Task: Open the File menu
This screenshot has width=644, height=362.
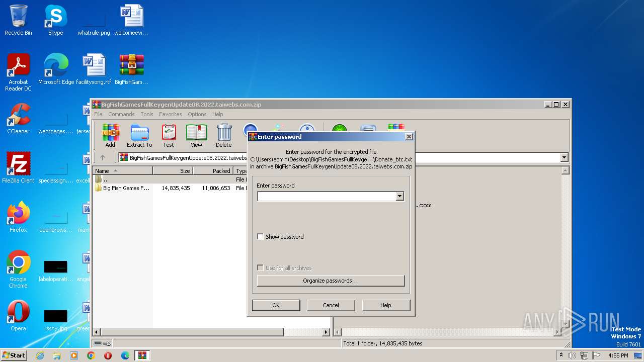Action: [x=98, y=114]
